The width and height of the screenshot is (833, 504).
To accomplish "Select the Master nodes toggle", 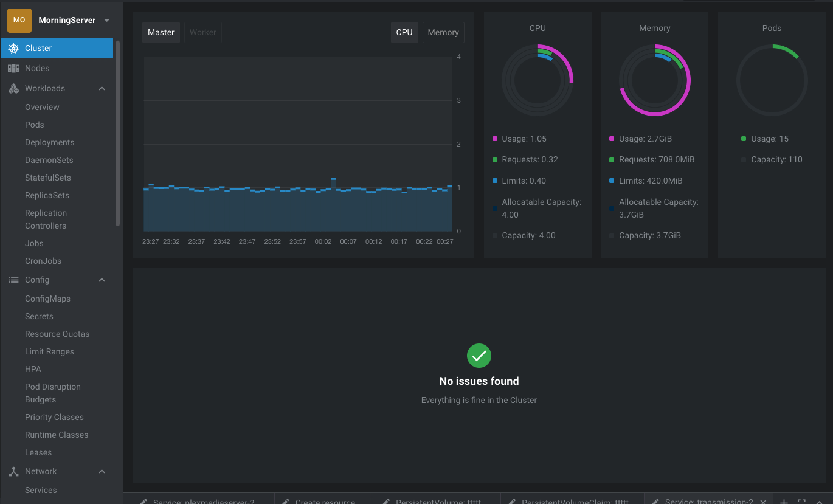I will pos(161,32).
